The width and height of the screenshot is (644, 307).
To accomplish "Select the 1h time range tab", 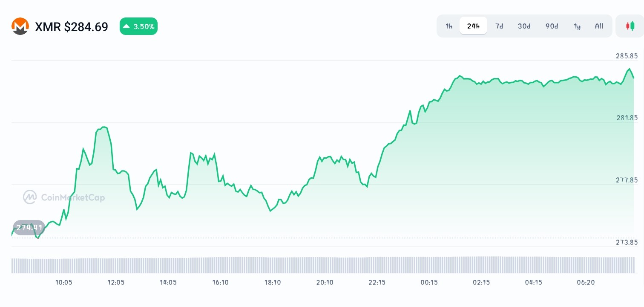I will (449, 26).
